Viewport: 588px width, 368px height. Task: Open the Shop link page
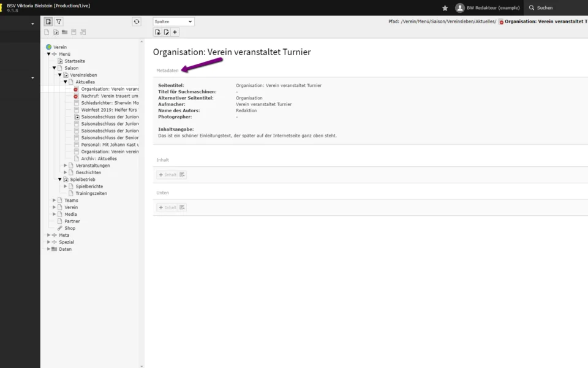(70, 228)
